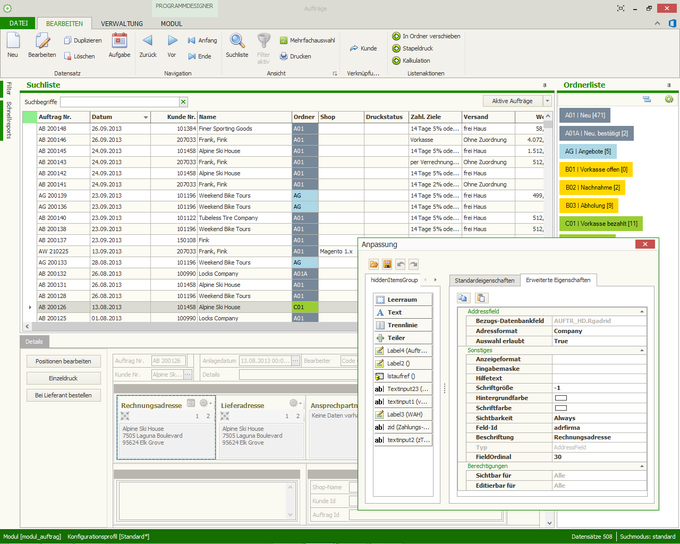Select the B02 Nachnahme folder
Image resolution: width=680 pixels, height=544 pixels.
point(590,187)
